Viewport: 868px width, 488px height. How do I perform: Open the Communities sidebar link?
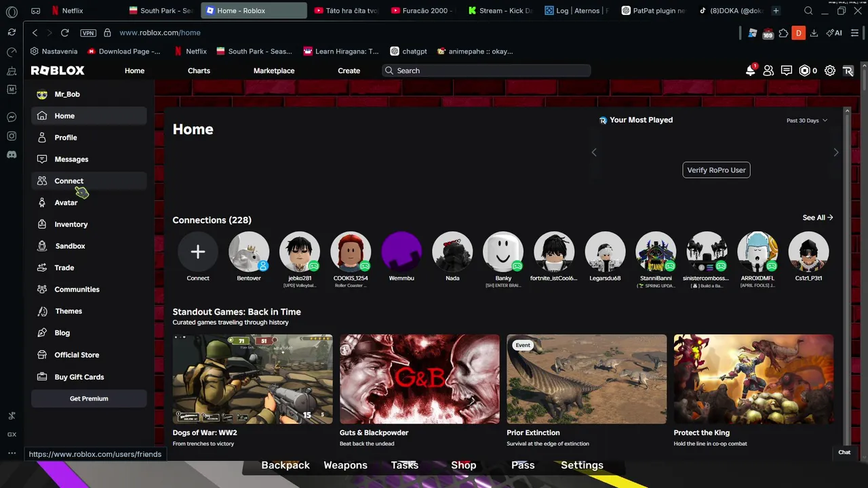pos(89,289)
